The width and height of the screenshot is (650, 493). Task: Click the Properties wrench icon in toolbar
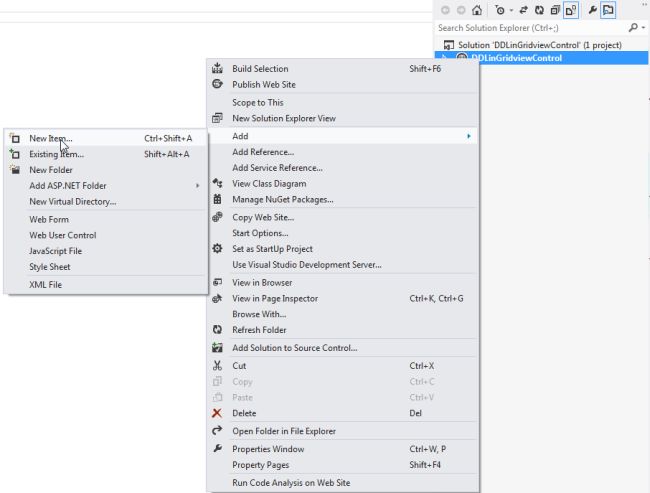coord(592,10)
